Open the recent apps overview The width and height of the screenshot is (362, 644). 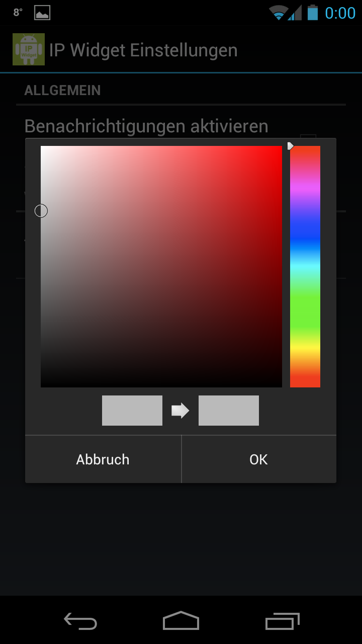(283, 621)
